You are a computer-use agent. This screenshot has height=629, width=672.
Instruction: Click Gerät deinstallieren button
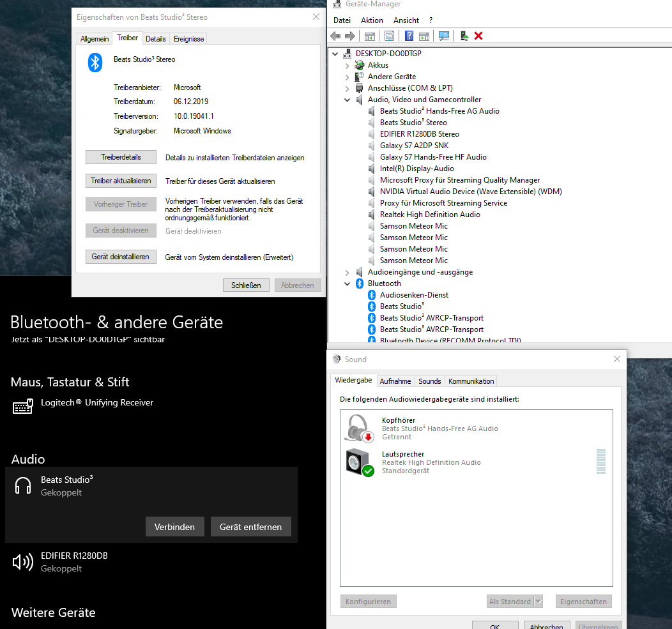click(x=121, y=257)
